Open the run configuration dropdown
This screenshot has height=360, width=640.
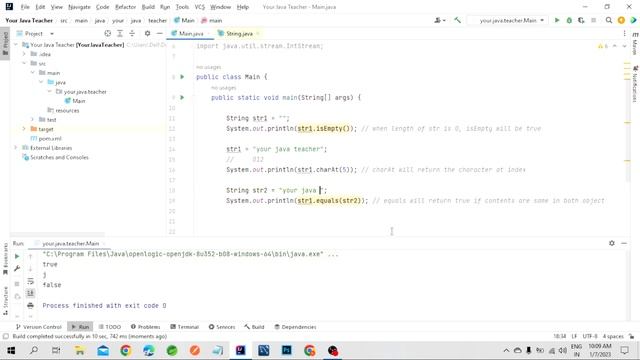click(508, 20)
